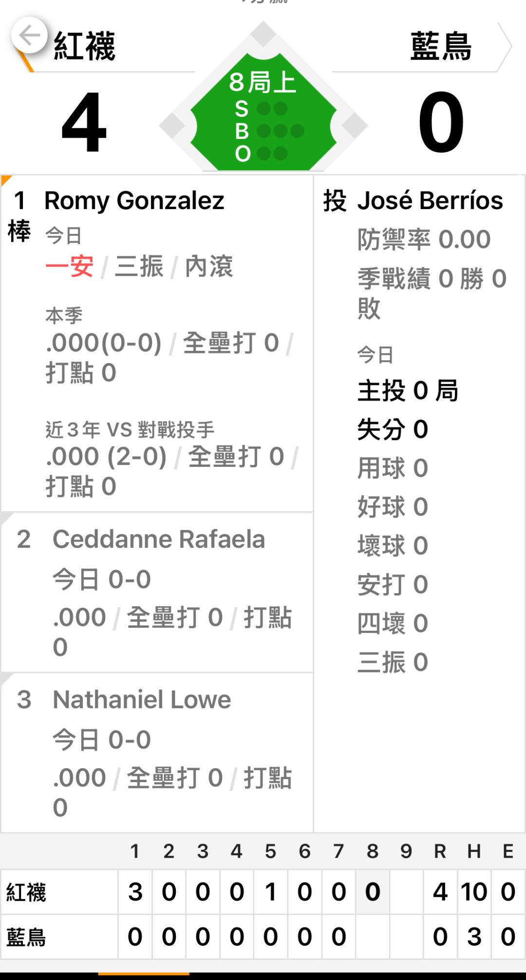Open Ceddanne Rafaela's batter row

coord(158,539)
